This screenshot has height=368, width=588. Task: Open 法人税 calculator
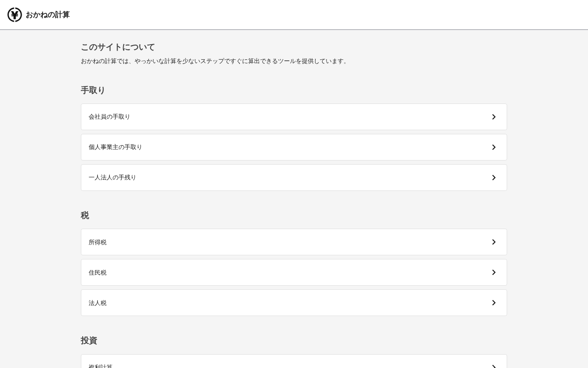click(97, 303)
